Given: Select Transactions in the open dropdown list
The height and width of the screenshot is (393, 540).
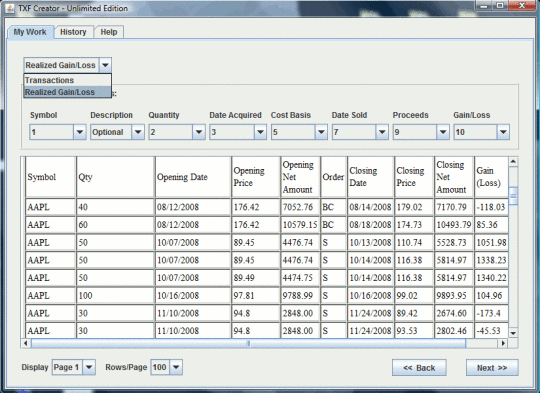Looking at the screenshot, I should coord(68,80).
